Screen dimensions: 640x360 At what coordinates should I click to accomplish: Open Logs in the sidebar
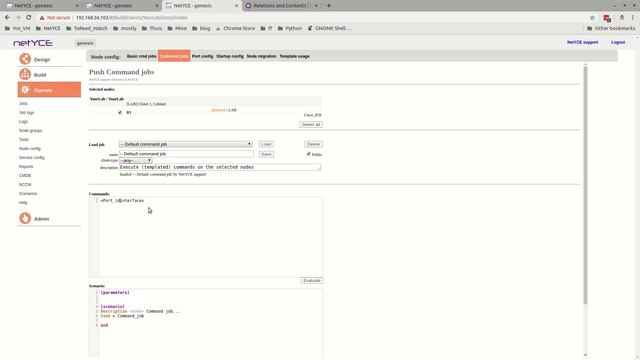coord(23,122)
